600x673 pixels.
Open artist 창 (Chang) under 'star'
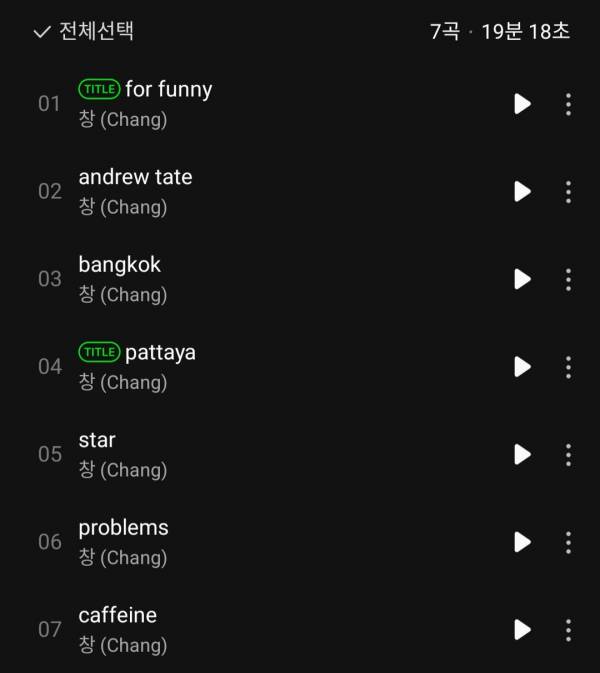click(122, 470)
